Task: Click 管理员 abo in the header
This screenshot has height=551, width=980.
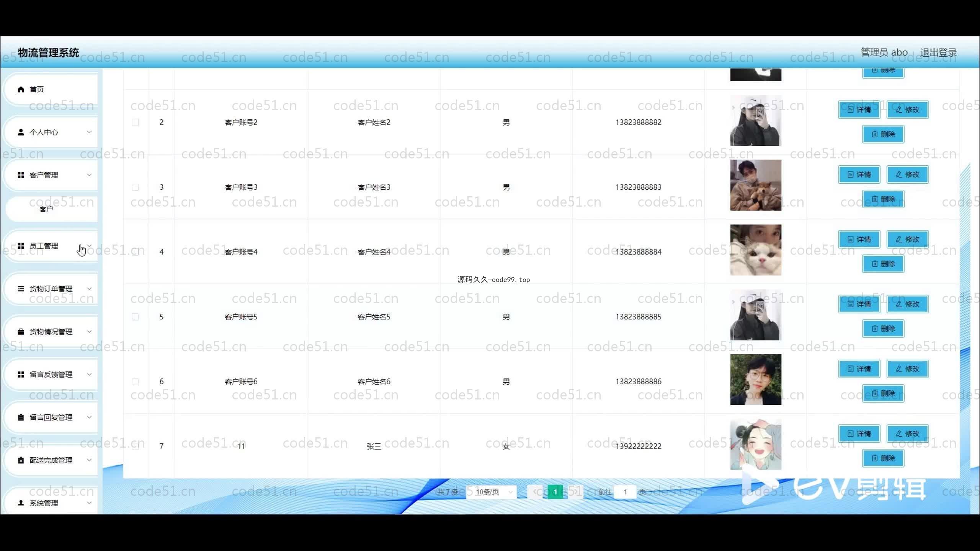Action: 884,52
